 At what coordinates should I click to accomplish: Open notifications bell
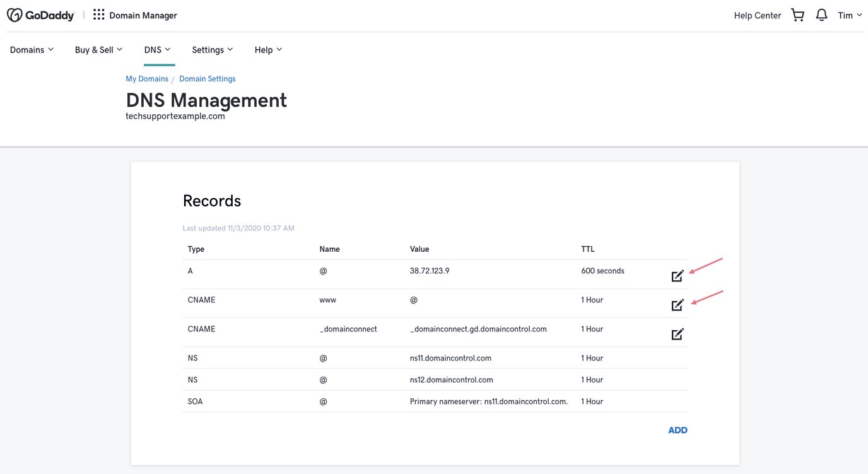pos(821,15)
